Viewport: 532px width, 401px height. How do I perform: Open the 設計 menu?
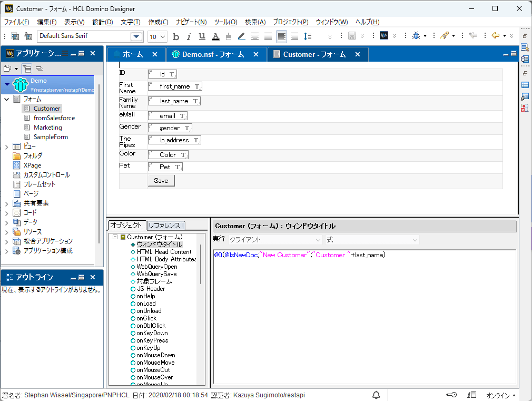[103, 22]
